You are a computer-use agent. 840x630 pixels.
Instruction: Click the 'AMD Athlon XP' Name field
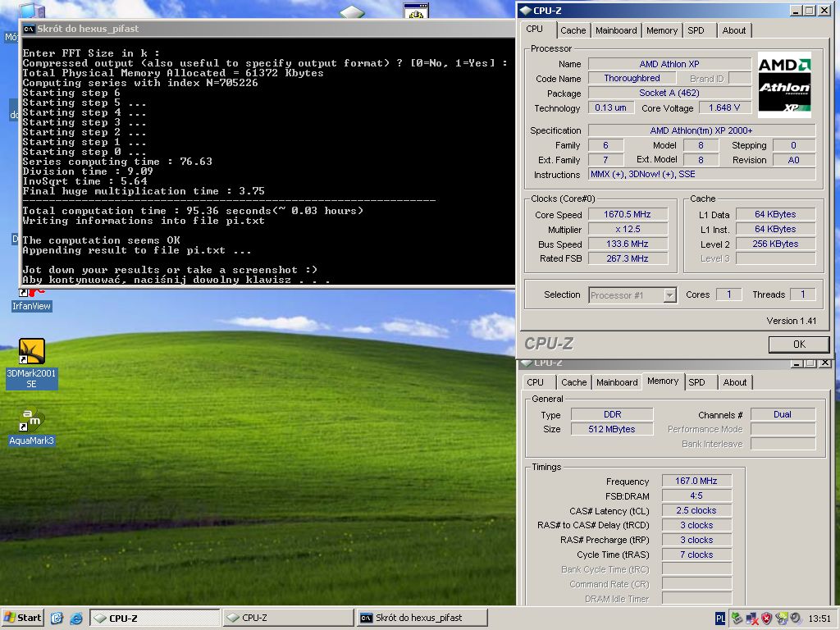pos(669,64)
